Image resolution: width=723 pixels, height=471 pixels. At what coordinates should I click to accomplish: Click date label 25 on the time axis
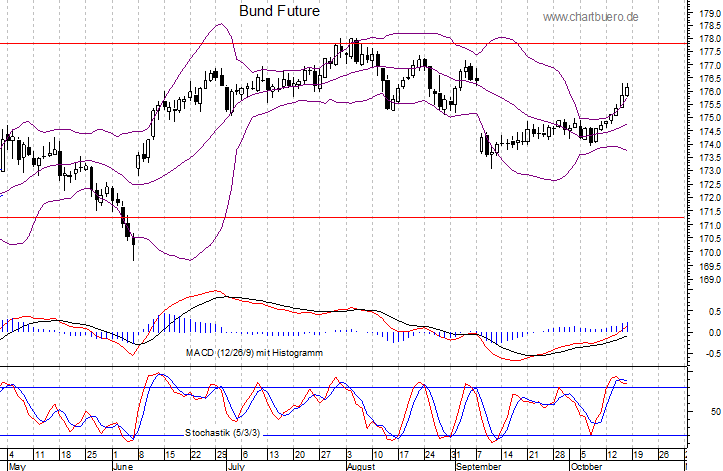tap(92, 455)
